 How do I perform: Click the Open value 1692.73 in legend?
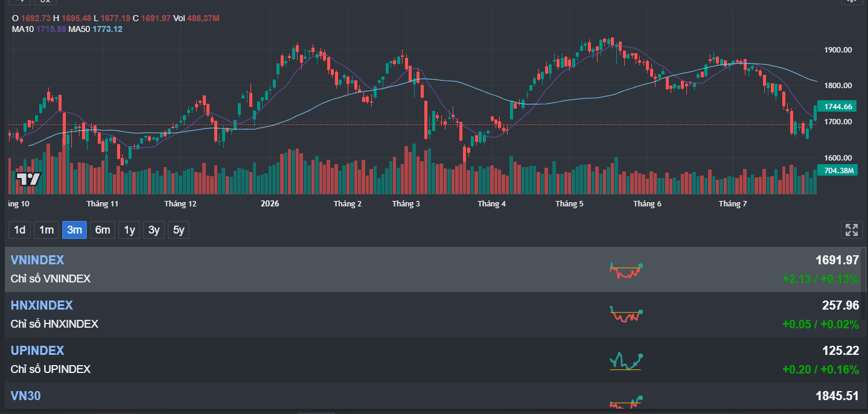coord(36,18)
